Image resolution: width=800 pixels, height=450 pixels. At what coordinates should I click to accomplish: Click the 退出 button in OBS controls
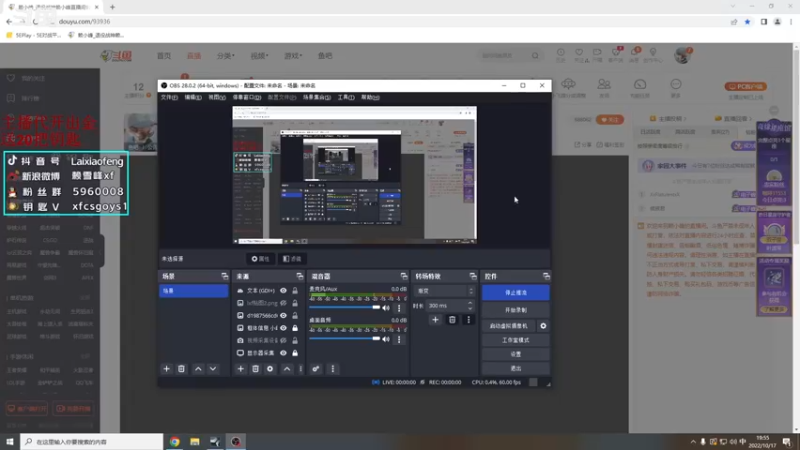pos(516,368)
